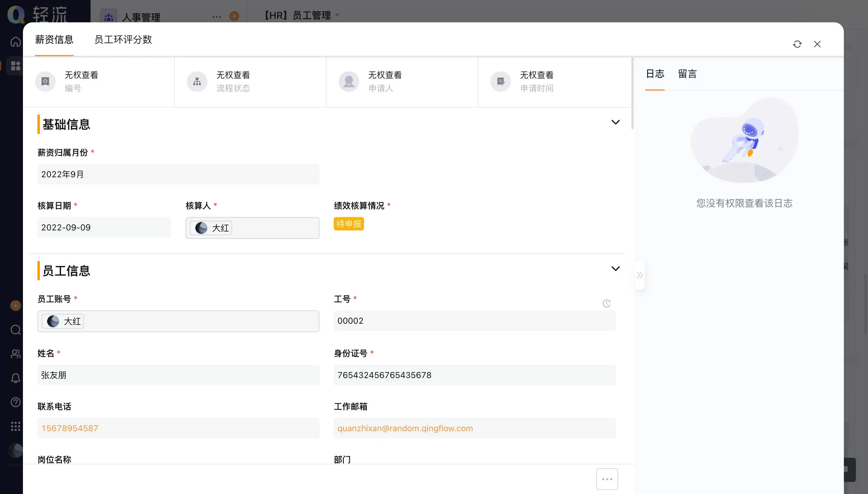Screen dimensions: 868x494
Task: Click the orange plus icon in sidebar
Action: [x=16, y=305]
